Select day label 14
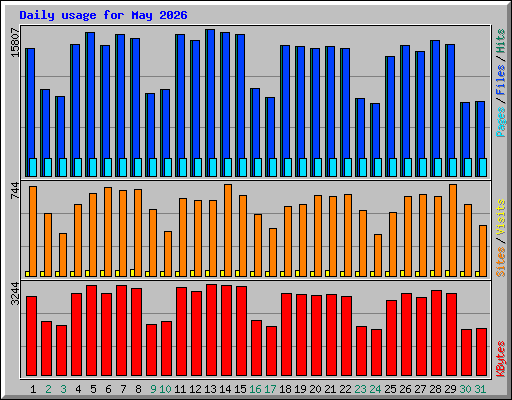 (x=225, y=389)
